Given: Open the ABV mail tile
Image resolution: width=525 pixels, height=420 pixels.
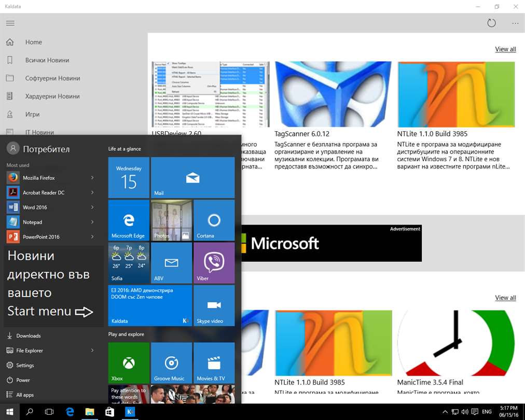Looking at the screenshot, I should click(171, 263).
